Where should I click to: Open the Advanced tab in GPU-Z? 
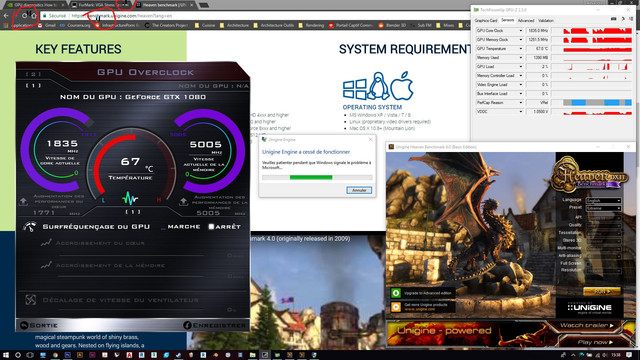tap(526, 20)
